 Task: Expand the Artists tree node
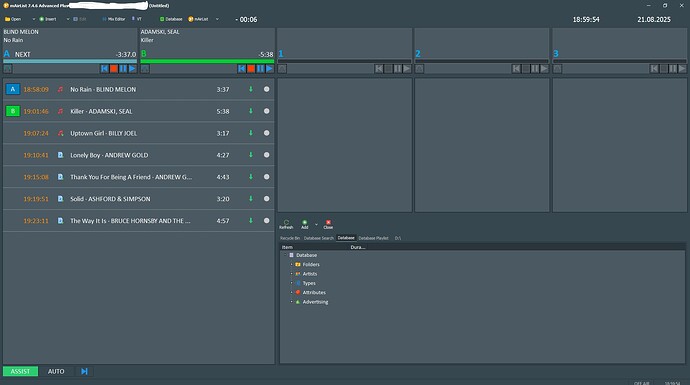291,274
